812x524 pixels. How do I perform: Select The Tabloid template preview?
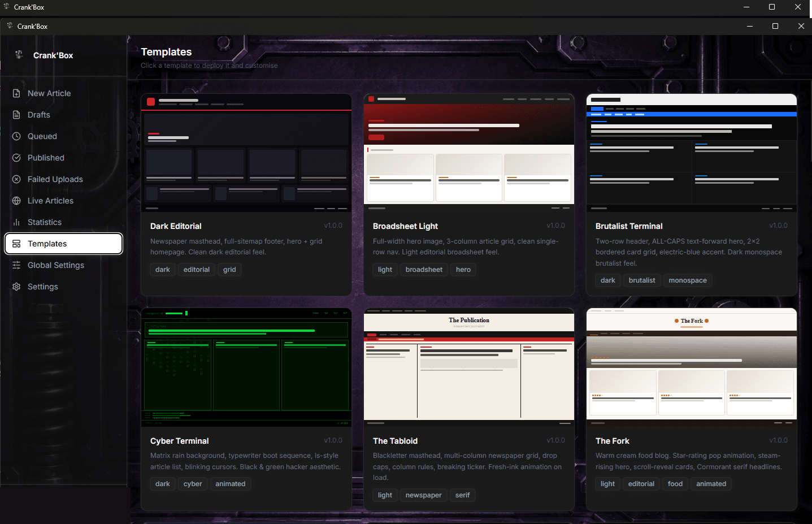click(469, 367)
